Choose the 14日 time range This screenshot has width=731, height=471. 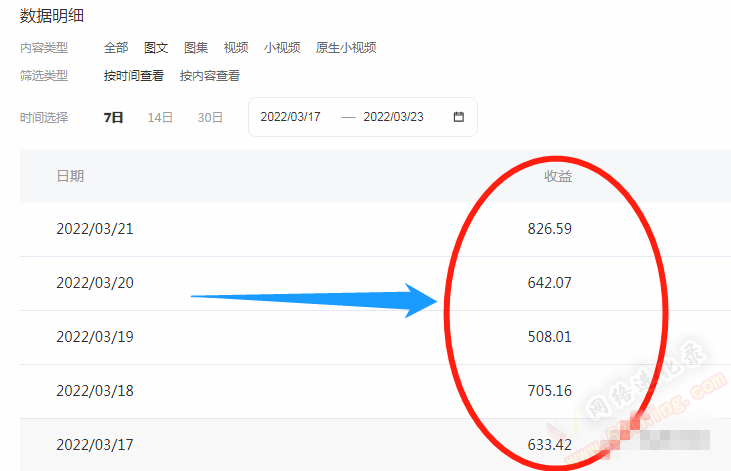(x=160, y=118)
